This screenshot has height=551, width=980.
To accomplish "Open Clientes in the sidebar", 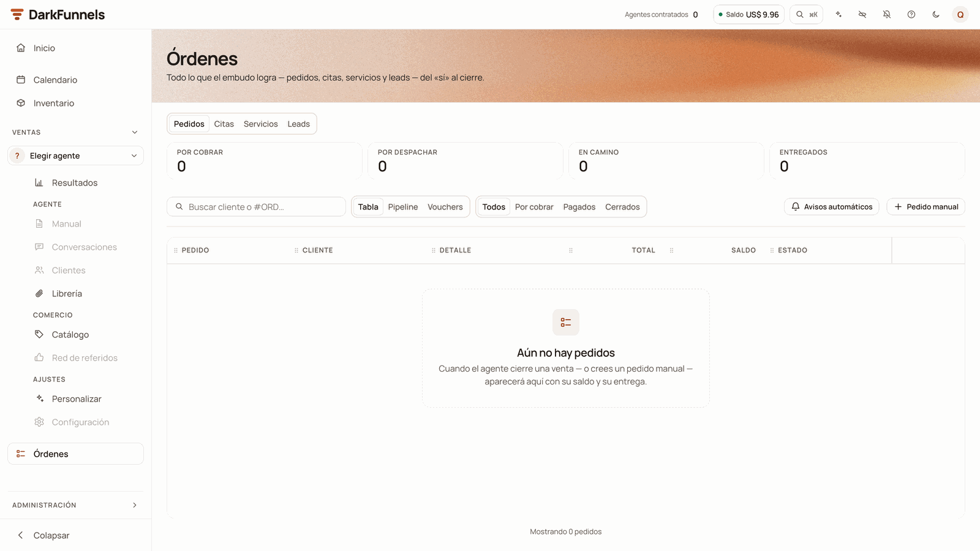I will pos(85,270).
